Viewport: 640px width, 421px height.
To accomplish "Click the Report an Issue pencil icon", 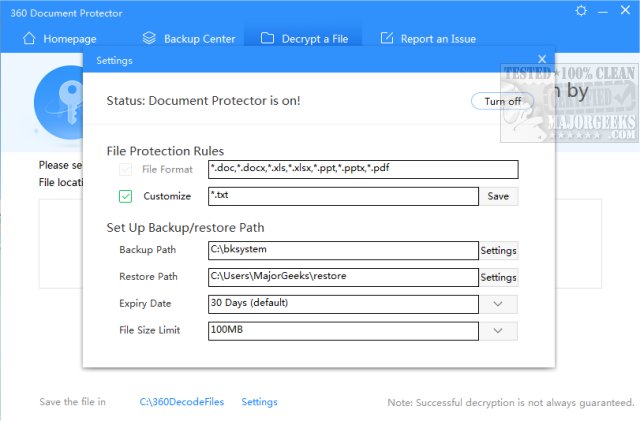I will [387, 39].
